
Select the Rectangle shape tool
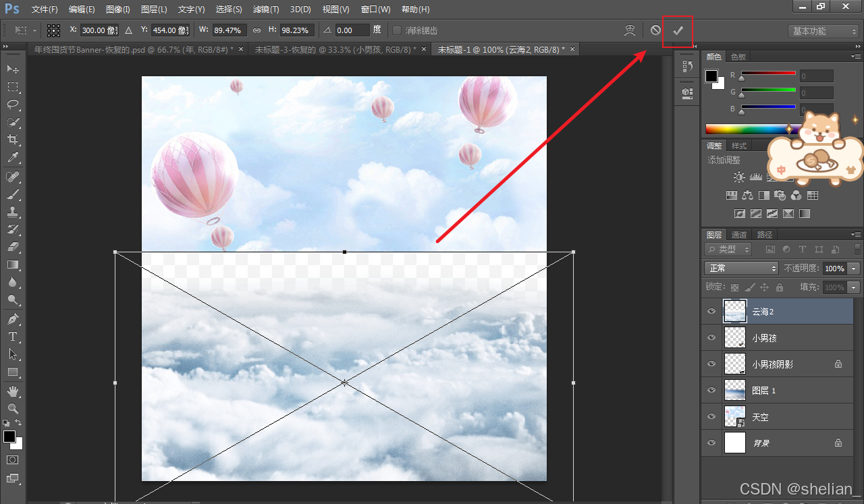click(x=13, y=372)
